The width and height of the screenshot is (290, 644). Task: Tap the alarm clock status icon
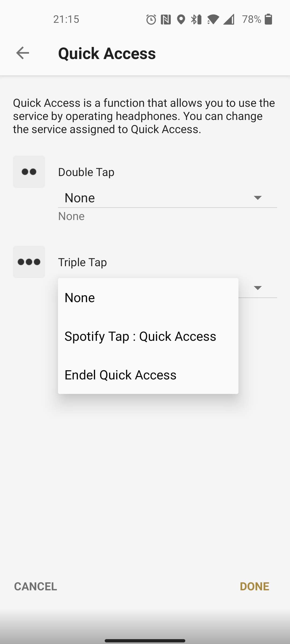[151, 19]
